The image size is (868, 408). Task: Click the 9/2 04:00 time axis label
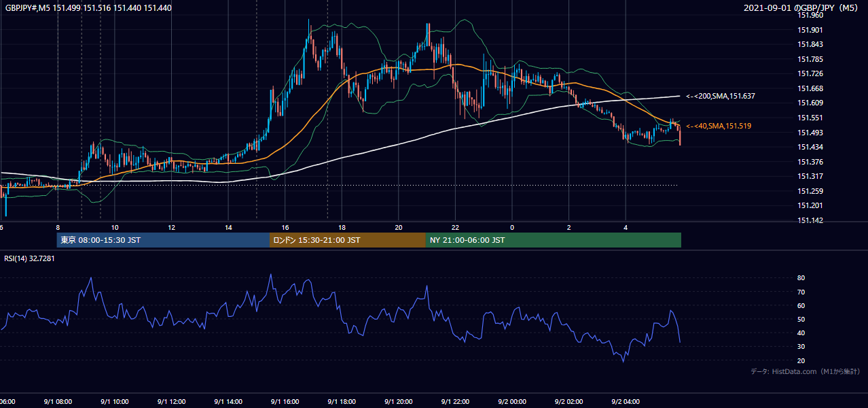click(x=626, y=402)
